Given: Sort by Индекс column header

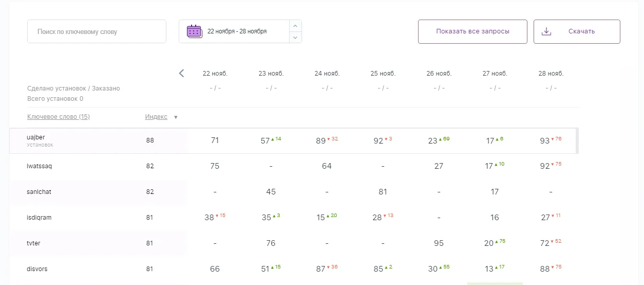Looking at the screenshot, I should coord(156,117).
